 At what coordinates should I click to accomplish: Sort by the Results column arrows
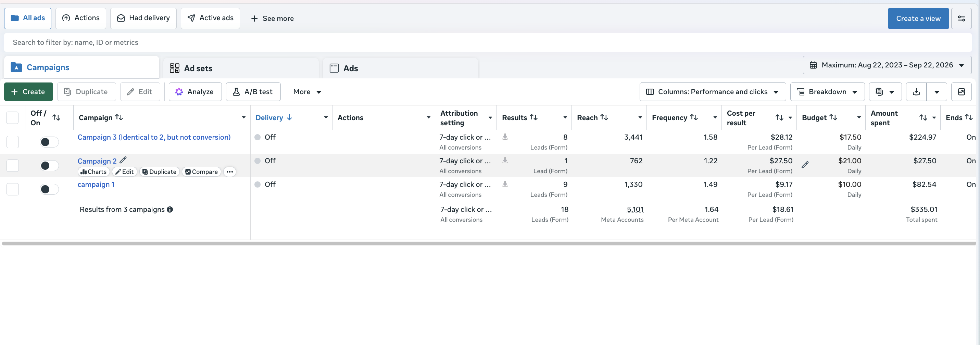pyautogui.click(x=534, y=117)
